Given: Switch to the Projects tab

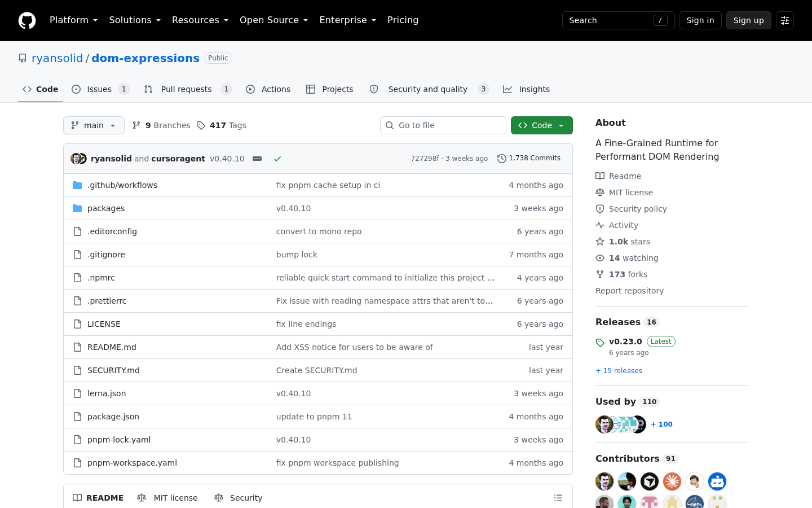Looking at the screenshot, I should pyautogui.click(x=330, y=89).
